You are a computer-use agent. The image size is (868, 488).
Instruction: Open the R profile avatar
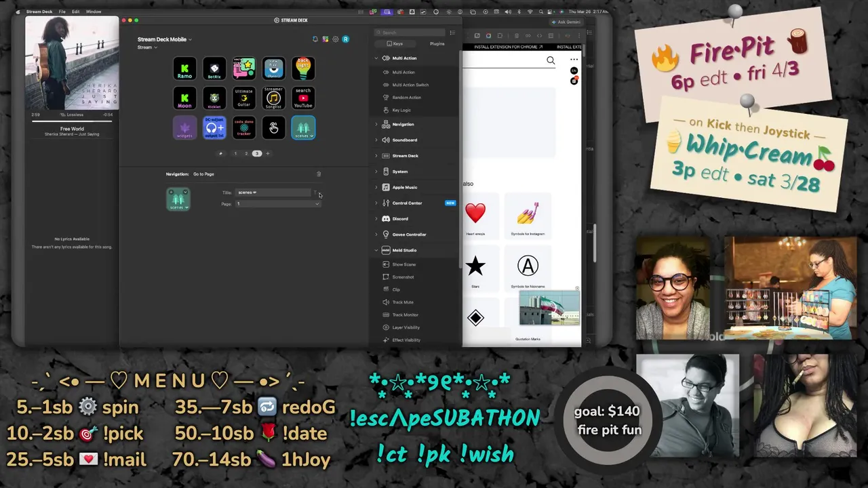coord(345,39)
